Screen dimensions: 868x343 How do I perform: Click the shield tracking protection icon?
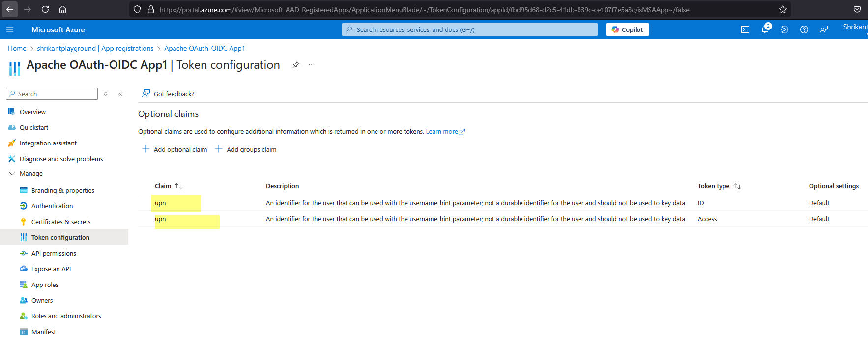(x=137, y=9)
